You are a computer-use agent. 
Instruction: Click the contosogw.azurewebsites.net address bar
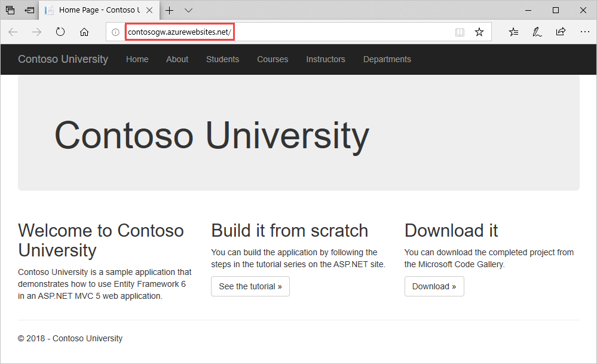pos(179,32)
